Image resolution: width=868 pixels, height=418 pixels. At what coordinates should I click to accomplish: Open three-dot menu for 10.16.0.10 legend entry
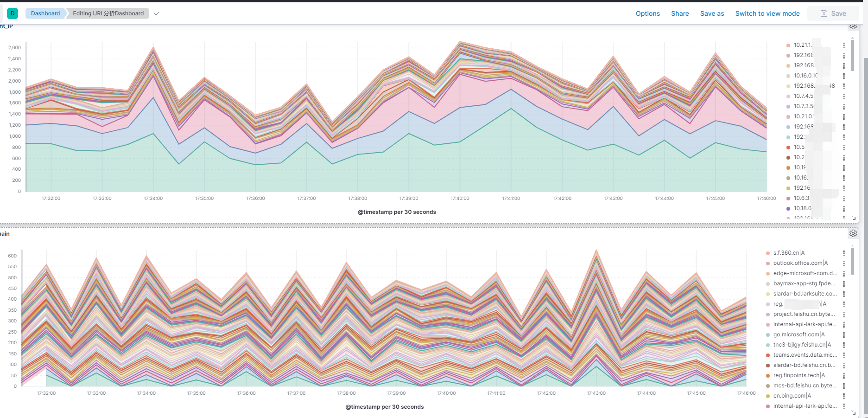[844, 76]
